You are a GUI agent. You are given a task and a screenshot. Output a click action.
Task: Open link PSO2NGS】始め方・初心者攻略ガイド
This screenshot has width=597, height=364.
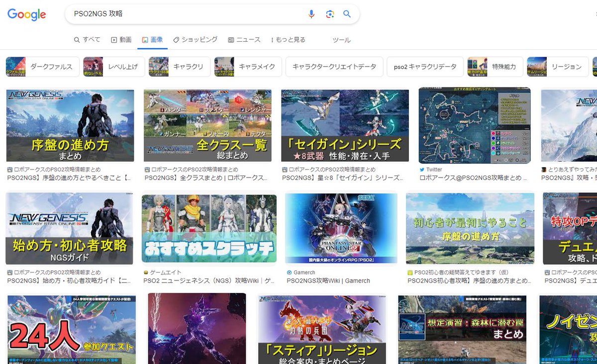click(x=69, y=280)
